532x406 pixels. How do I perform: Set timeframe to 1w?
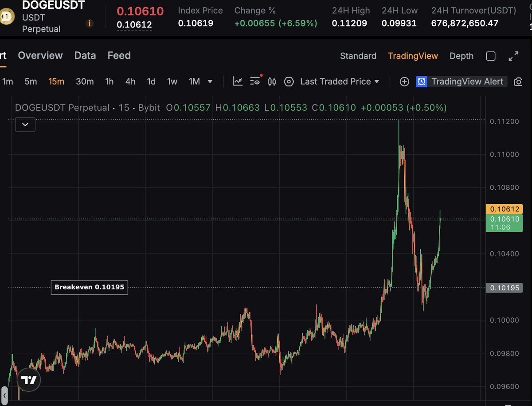[x=172, y=82]
